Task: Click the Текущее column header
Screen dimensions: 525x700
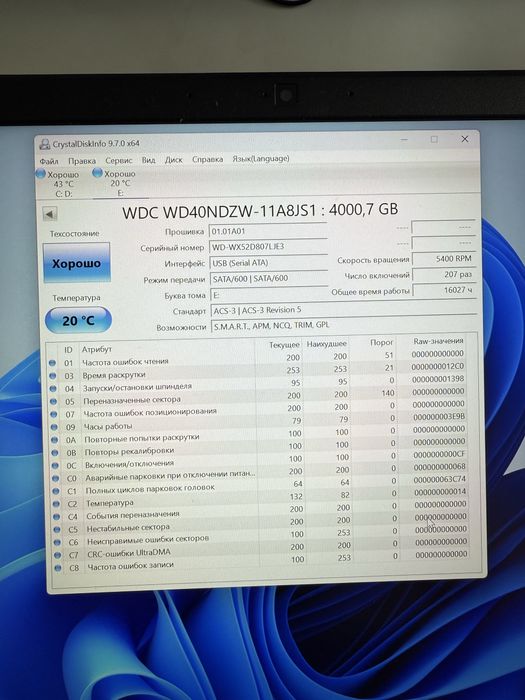Action: coord(284,345)
